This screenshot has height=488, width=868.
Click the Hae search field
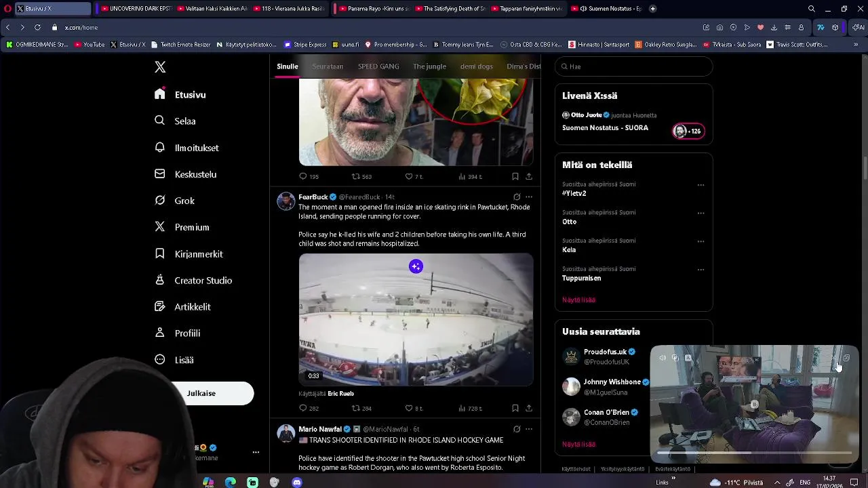(634, 66)
